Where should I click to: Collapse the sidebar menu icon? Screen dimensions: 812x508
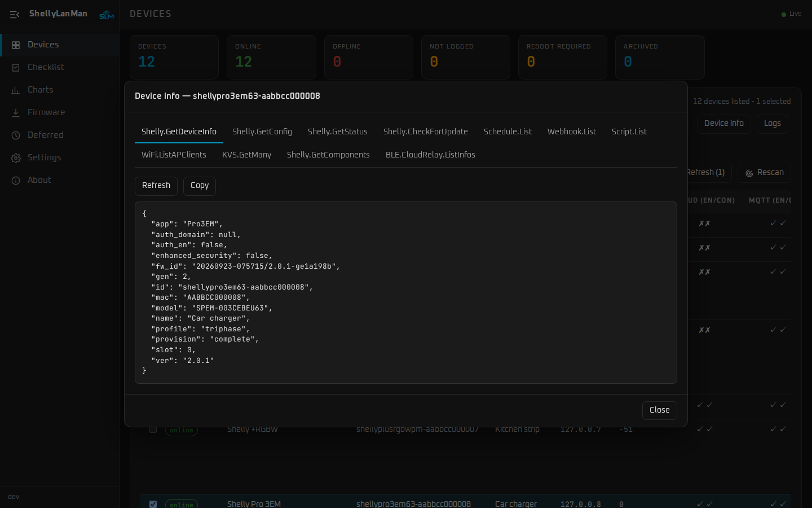point(15,14)
